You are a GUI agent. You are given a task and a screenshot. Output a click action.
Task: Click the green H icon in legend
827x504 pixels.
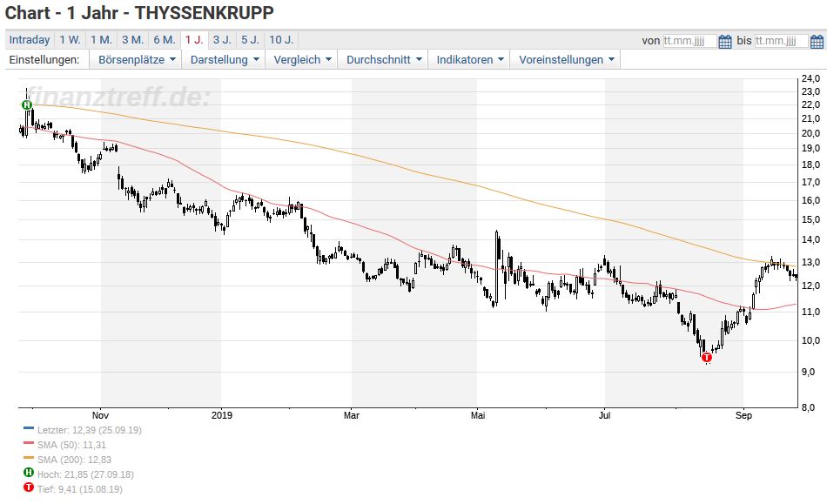click(29, 473)
